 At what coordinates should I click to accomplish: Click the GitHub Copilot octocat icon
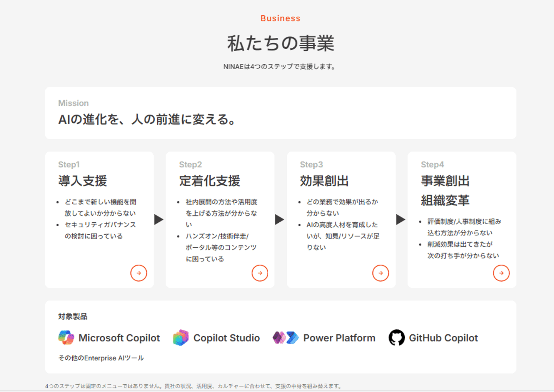pos(397,337)
